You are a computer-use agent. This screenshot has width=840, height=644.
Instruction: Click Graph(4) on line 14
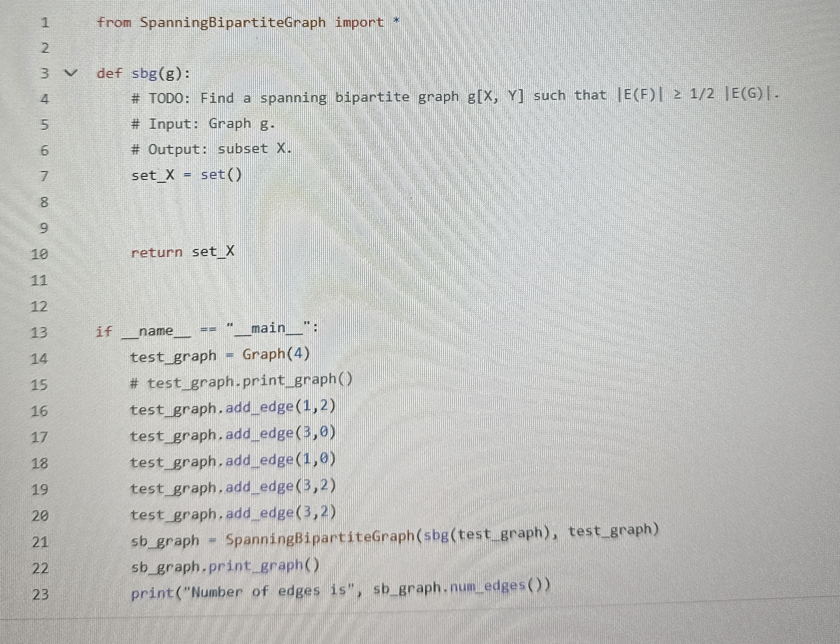pos(276,355)
